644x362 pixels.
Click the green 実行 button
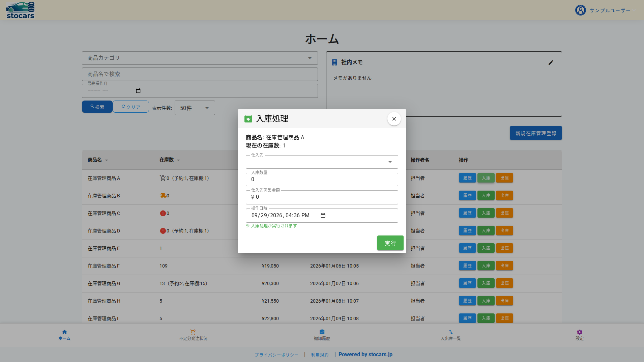tap(390, 243)
